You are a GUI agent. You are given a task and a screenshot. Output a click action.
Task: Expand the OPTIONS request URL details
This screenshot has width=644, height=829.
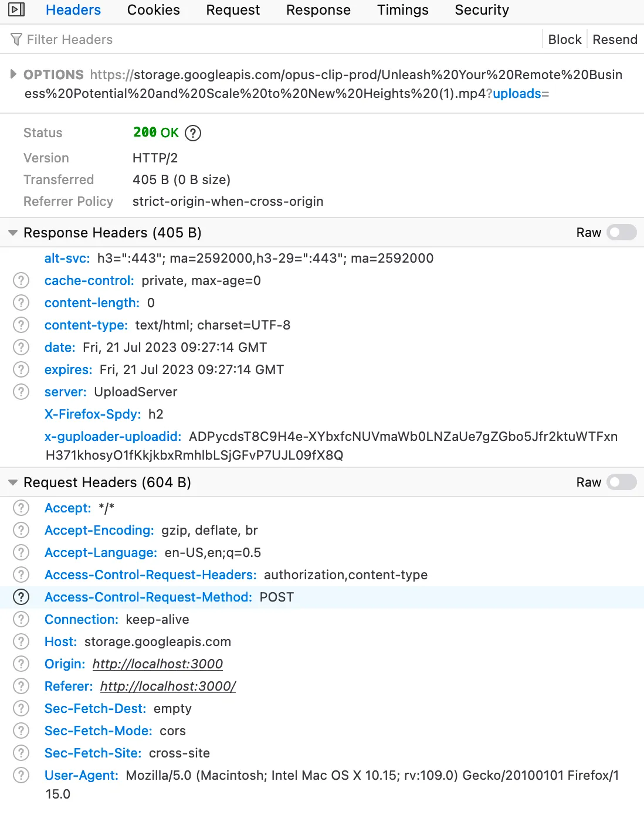point(13,74)
